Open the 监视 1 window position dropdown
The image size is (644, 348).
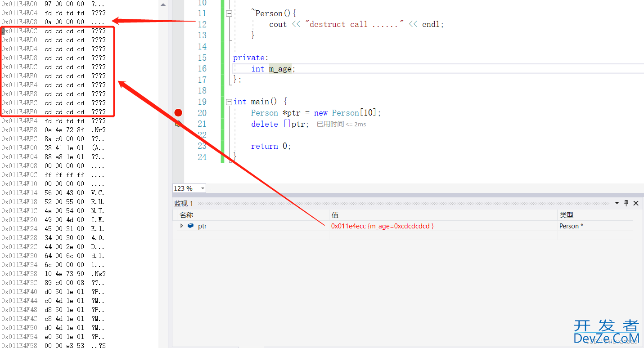[617, 203]
